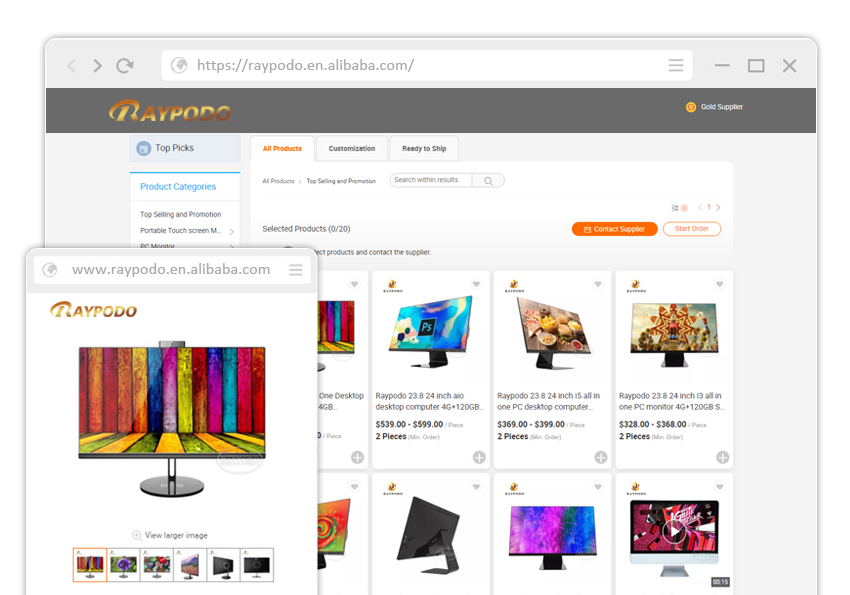Click the Start Order button
Image resolution: width=850 pixels, height=595 pixels.
[692, 229]
